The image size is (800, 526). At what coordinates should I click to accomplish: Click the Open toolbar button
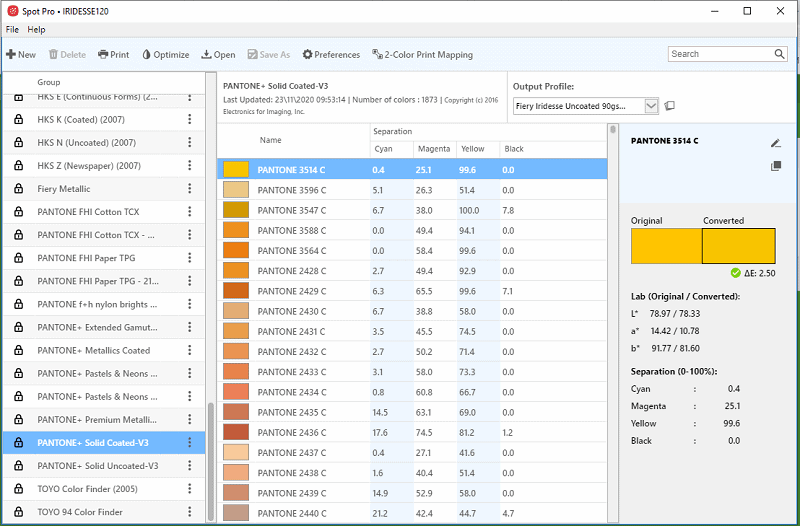click(218, 55)
